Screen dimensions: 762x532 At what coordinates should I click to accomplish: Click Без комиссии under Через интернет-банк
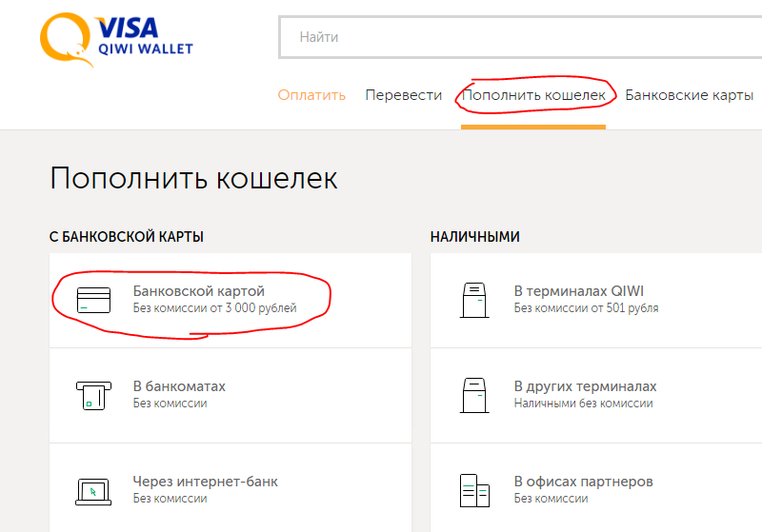coord(170,498)
